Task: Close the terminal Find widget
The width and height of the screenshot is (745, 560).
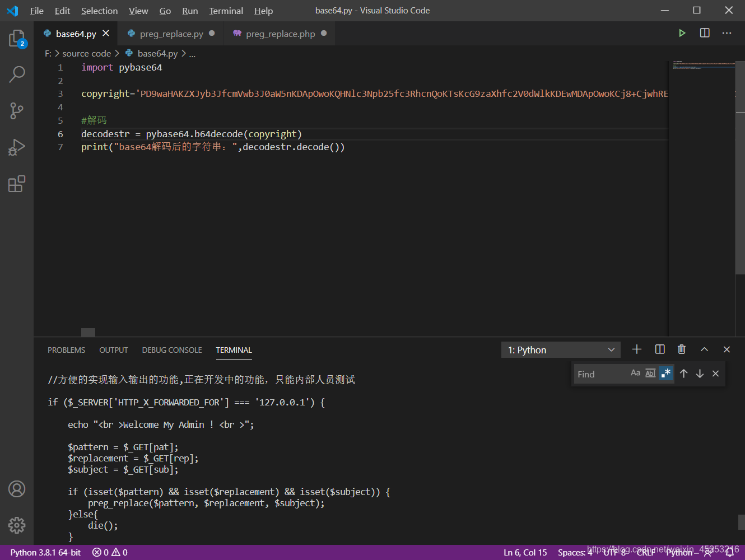Action: pyautogui.click(x=715, y=374)
